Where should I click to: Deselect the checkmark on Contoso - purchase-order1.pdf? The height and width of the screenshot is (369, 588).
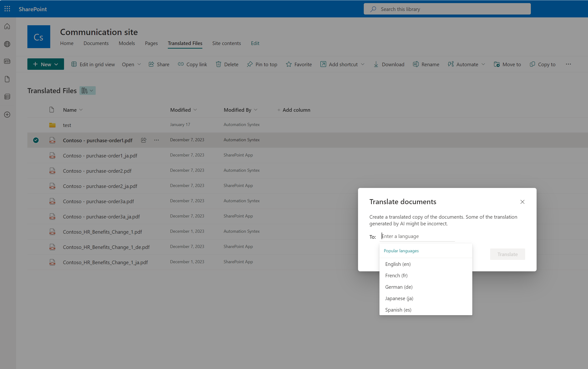click(36, 140)
